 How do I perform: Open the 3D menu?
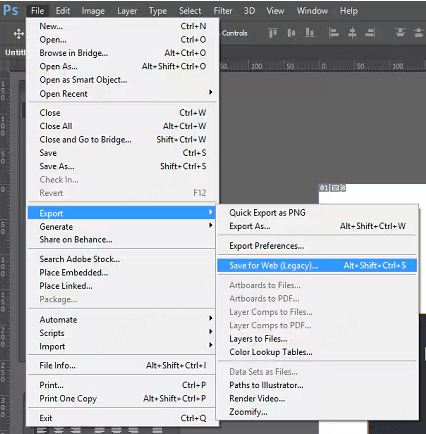click(x=249, y=11)
